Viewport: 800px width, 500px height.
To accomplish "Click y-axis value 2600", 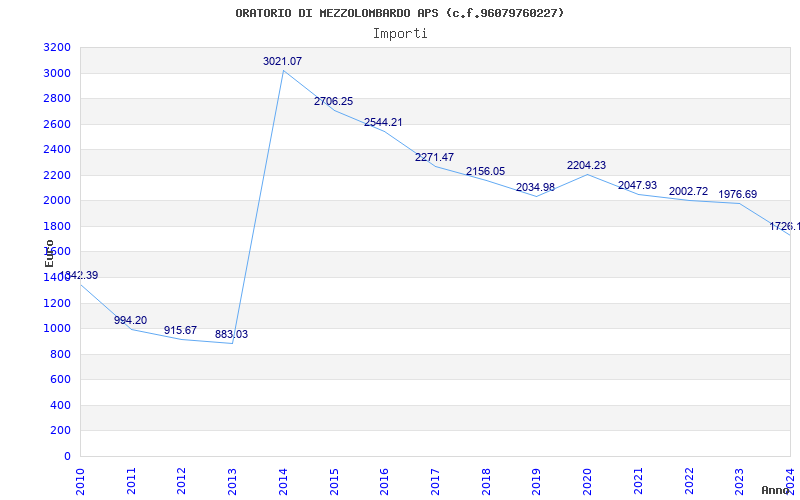I will [57, 124].
